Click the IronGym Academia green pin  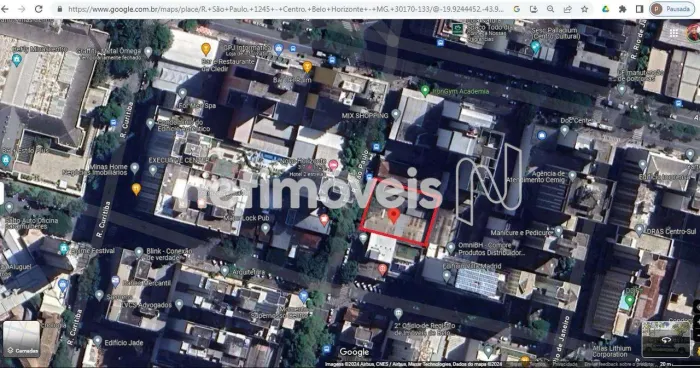[x=425, y=91]
